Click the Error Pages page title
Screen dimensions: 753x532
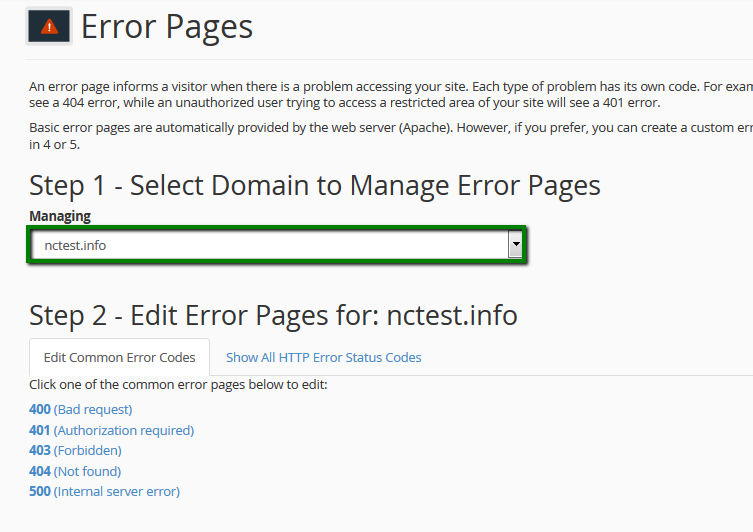tap(167, 27)
